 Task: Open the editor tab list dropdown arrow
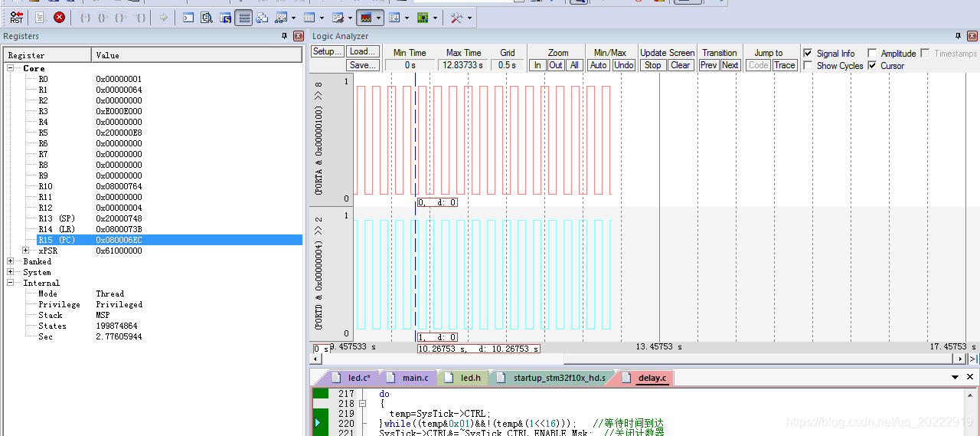tap(955, 377)
